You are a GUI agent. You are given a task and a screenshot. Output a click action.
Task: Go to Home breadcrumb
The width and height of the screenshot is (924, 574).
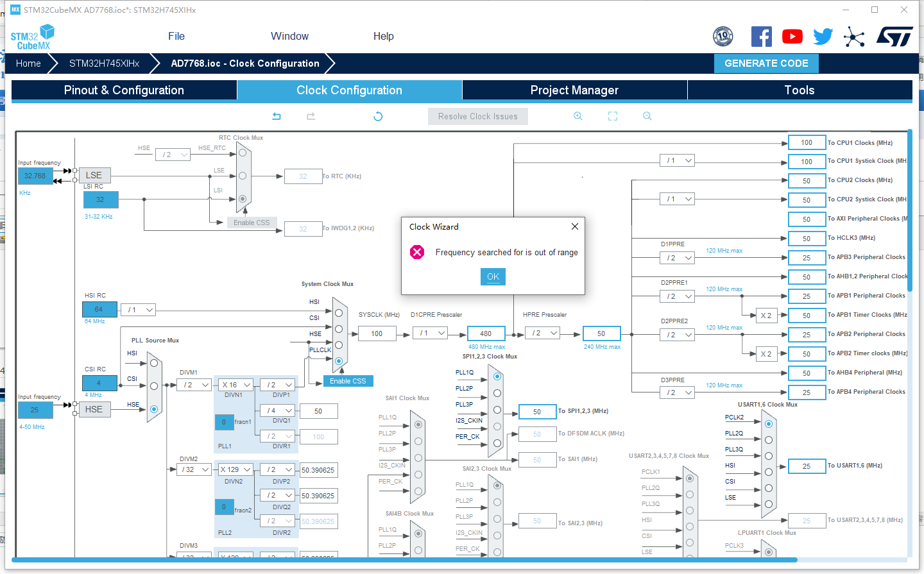pyautogui.click(x=28, y=63)
